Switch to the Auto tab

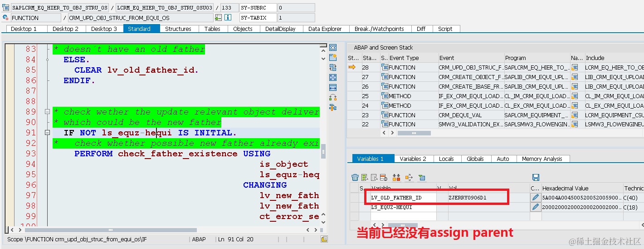click(503, 159)
